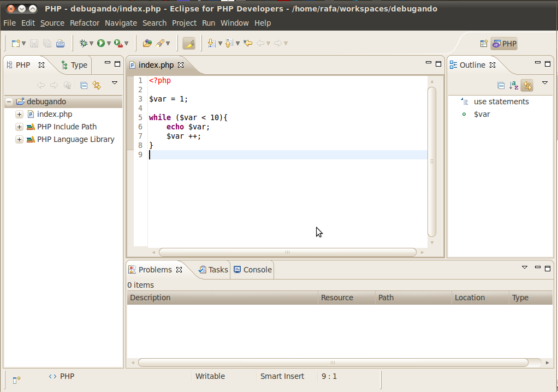Click the Save All icon

[47, 43]
